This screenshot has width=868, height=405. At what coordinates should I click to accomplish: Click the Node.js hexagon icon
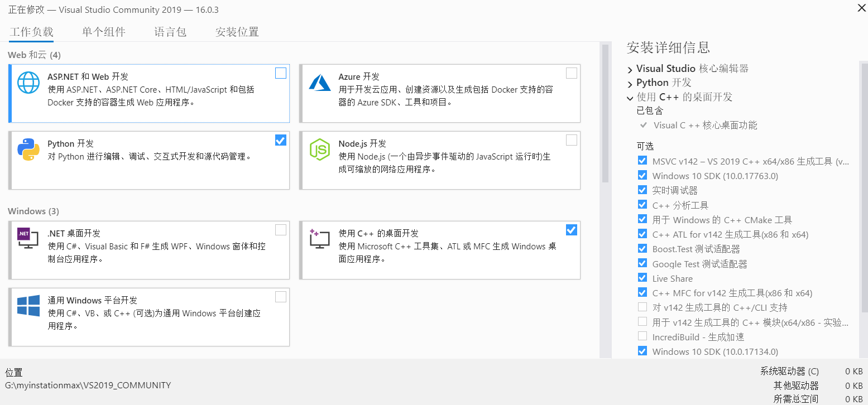pyautogui.click(x=320, y=150)
